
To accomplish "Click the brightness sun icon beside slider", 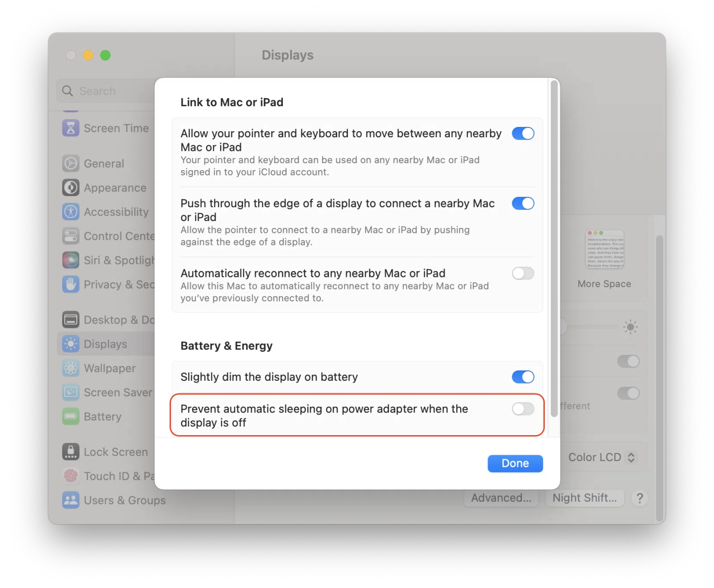I will click(630, 326).
